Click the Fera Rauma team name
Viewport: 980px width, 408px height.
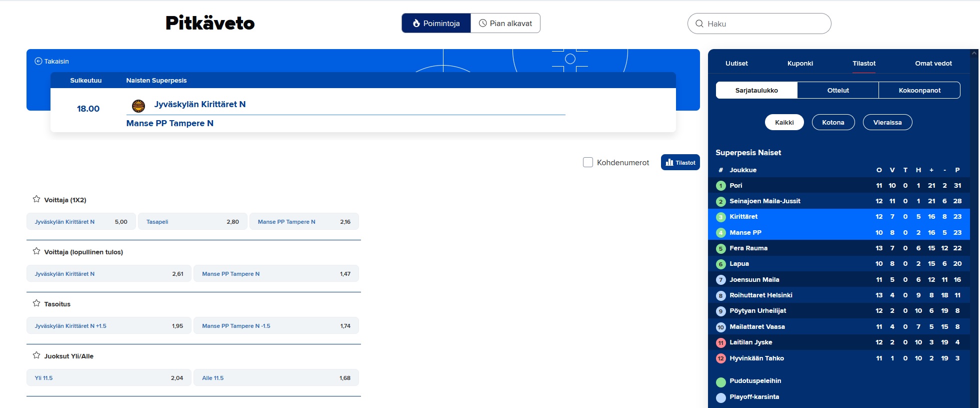click(x=748, y=248)
